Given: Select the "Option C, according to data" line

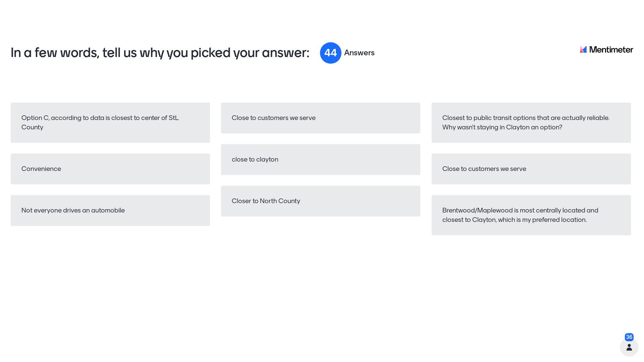Looking at the screenshot, I should coord(100,118).
